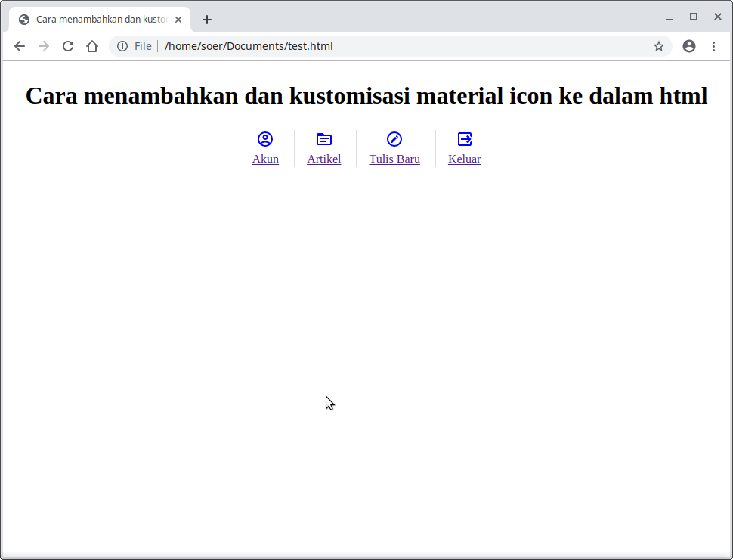733x560 pixels.
Task: Go to the browser home page
Action: 92,46
